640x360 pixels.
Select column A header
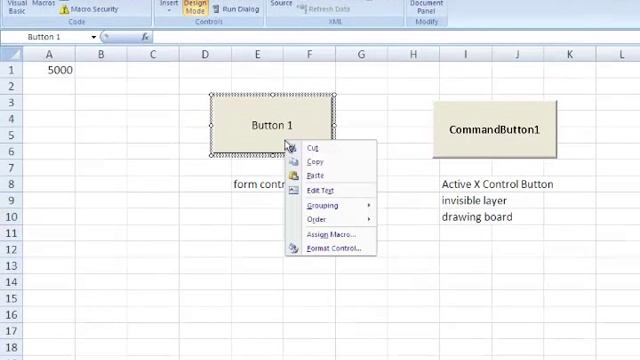[x=49, y=54]
